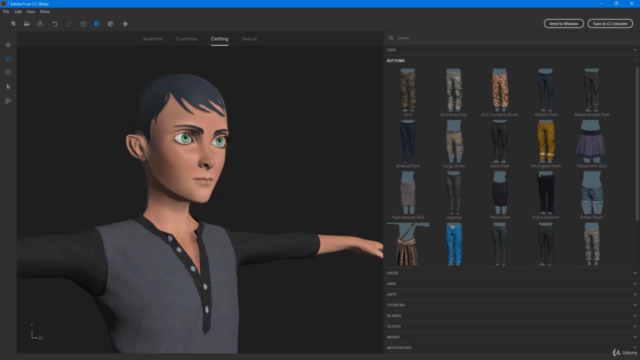Click the open folder toolbar icon
Image resolution: width=640 pixels, height=360 pixels.
(x=27, y=24)
